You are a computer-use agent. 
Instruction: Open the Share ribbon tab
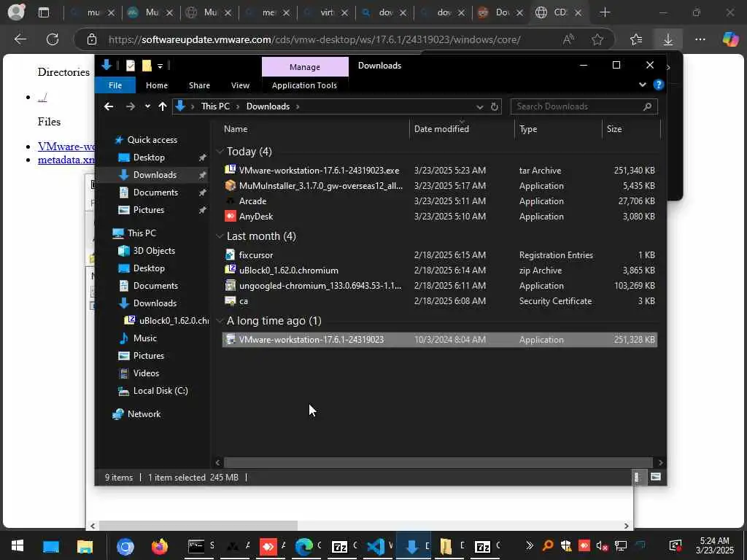coord(199,85)
